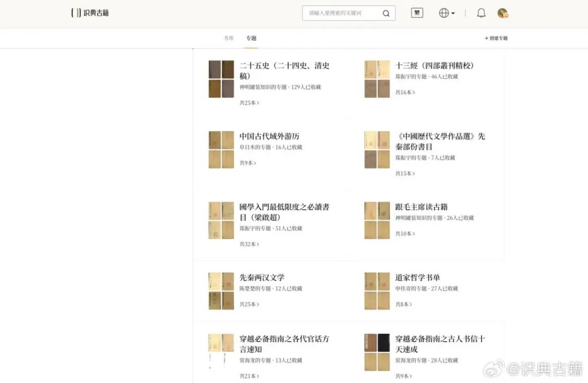The height and width of the screenshot is (383, 588).
Task: Expand 共25本 under 先秦两汉文学
Action: pyautogui.click(x=249, y=304)
